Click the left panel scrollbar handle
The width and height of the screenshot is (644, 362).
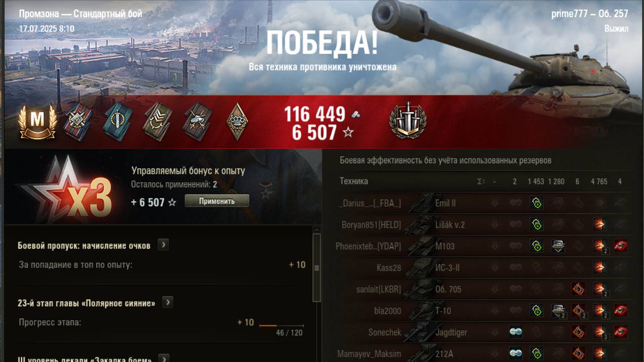click(317, 268)
